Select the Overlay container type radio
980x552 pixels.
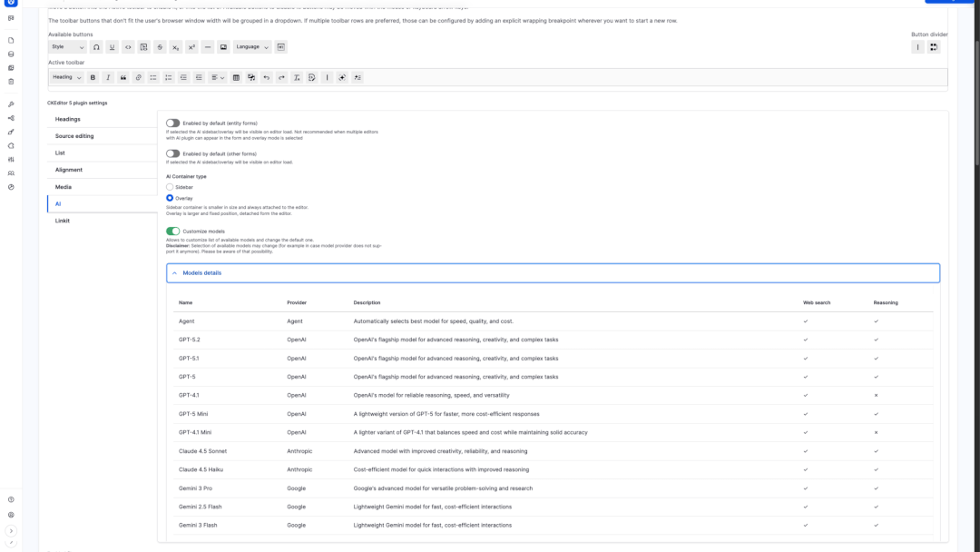[x=170, y=198]
